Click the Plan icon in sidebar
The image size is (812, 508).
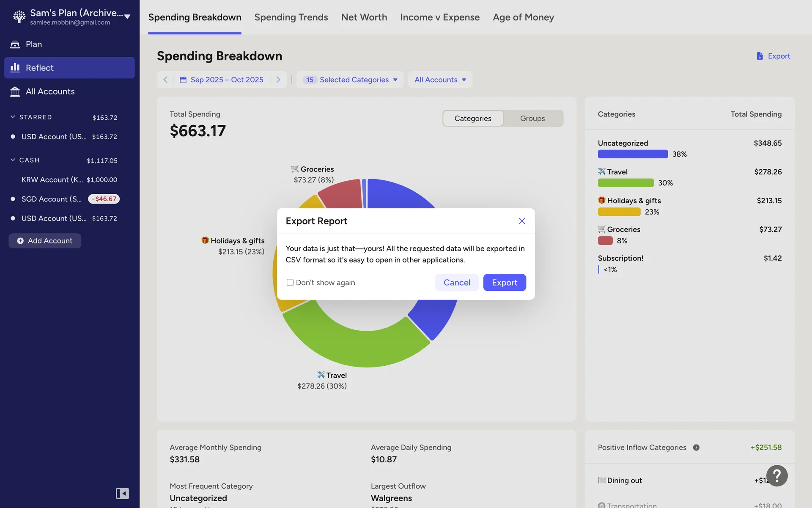pos(15,44)
